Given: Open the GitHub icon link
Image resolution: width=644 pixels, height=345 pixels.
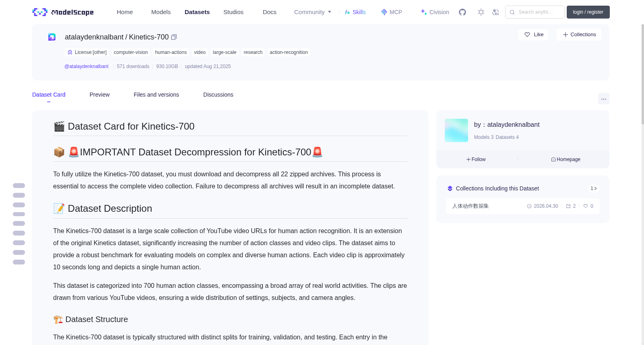Looking at the screenshot, I should pos(462,12).
